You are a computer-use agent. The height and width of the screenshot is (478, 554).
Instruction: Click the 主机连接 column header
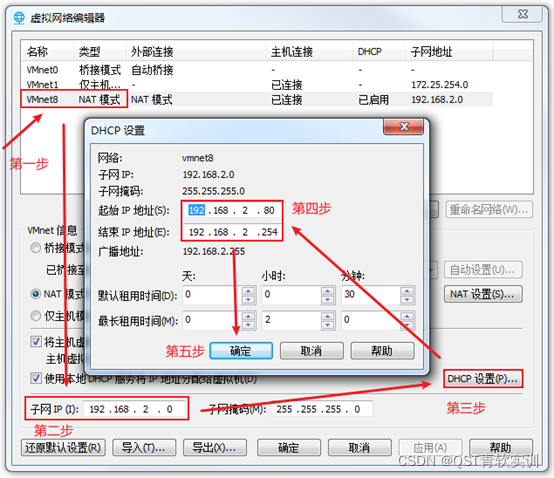[x=309, y=52]
